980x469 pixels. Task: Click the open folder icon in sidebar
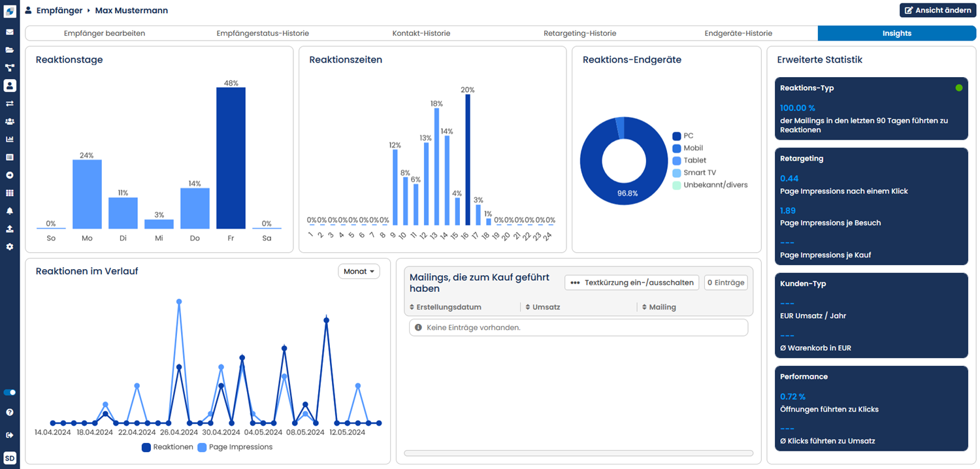10,50
